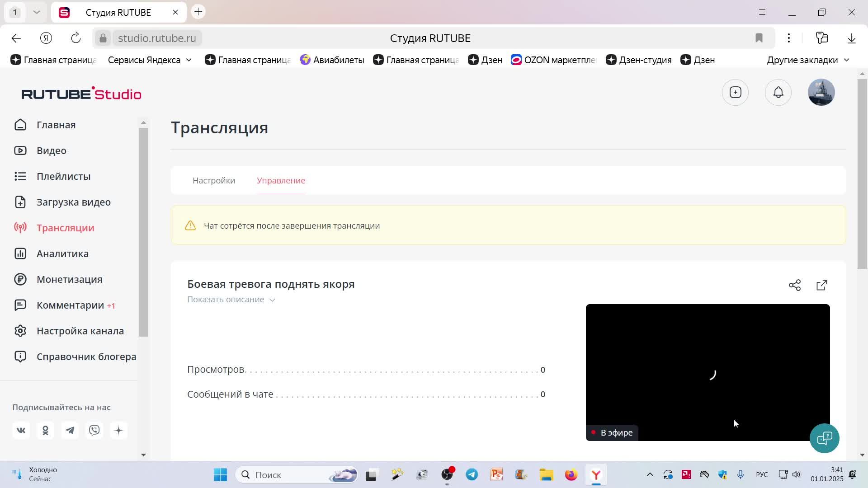Viewport: 868px width, 488px height.
Task: Click the studio.rutube.ru address field
Action: [157, 38]
